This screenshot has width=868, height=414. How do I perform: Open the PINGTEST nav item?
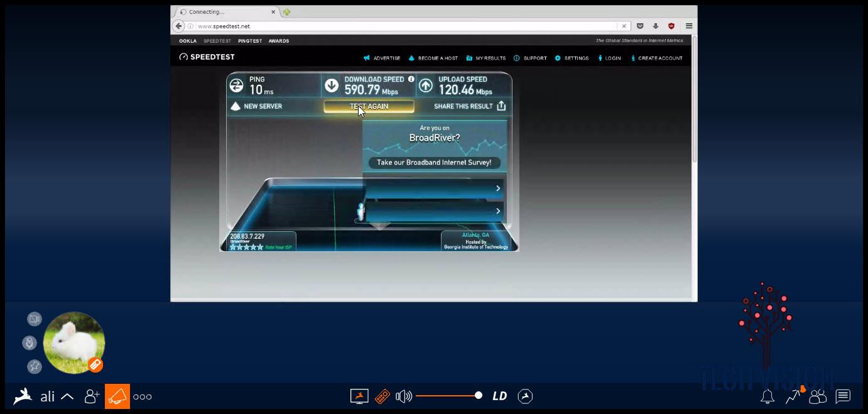(x=250, y=41)
